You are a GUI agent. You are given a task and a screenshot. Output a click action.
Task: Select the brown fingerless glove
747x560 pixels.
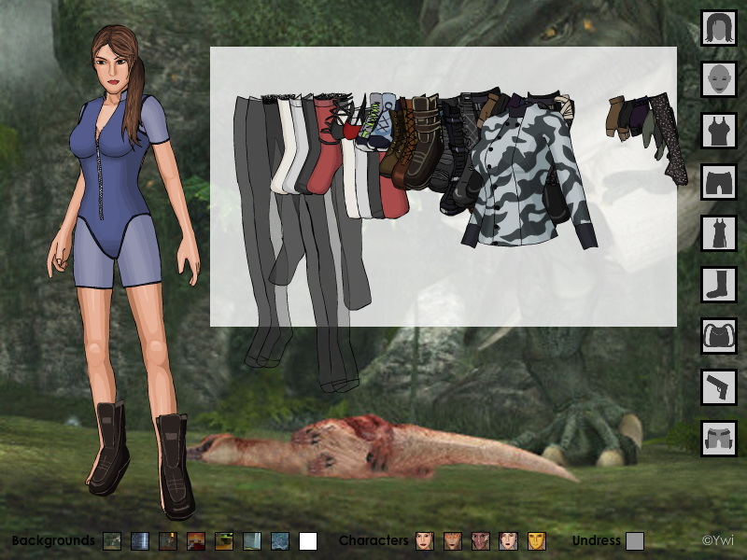[x=614, y=117]
